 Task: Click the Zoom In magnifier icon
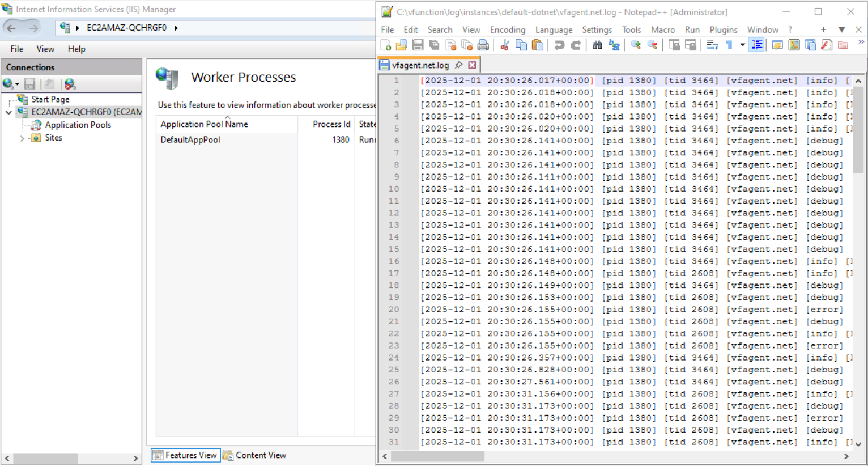pos(636,45)
